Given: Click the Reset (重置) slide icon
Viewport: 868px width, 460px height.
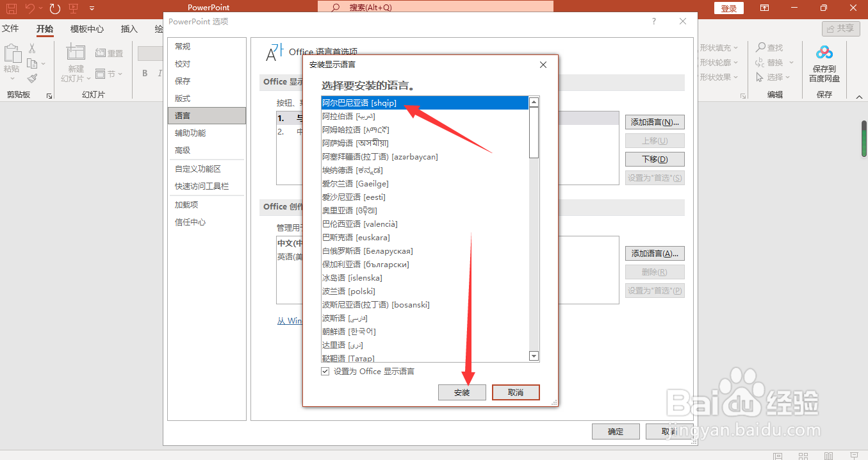Looking at the screenshot, I should [109, 53].
